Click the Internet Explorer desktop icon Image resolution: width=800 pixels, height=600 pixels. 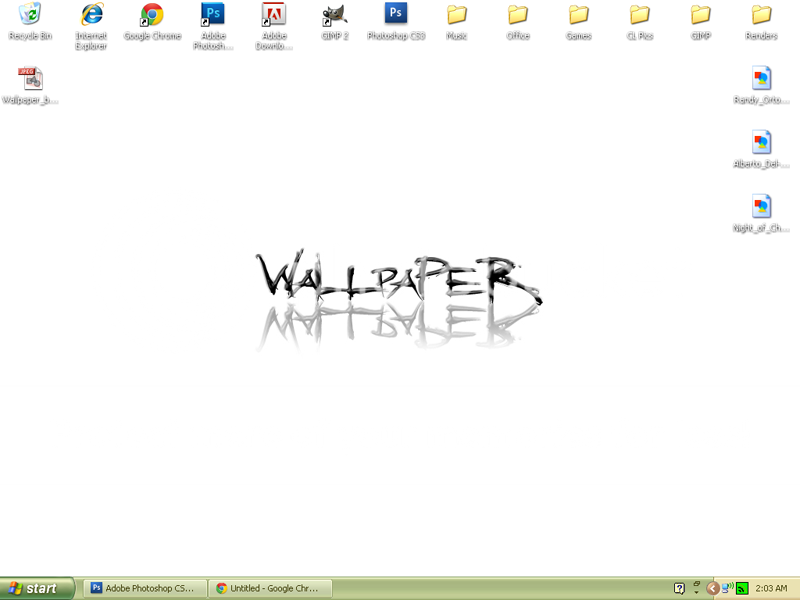(x=91, y=15)
